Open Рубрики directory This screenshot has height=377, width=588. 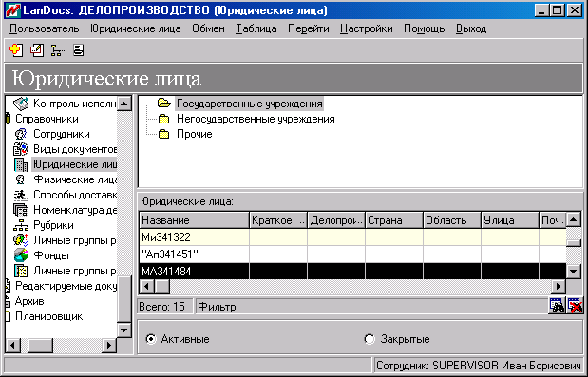[x=53, y=225]
